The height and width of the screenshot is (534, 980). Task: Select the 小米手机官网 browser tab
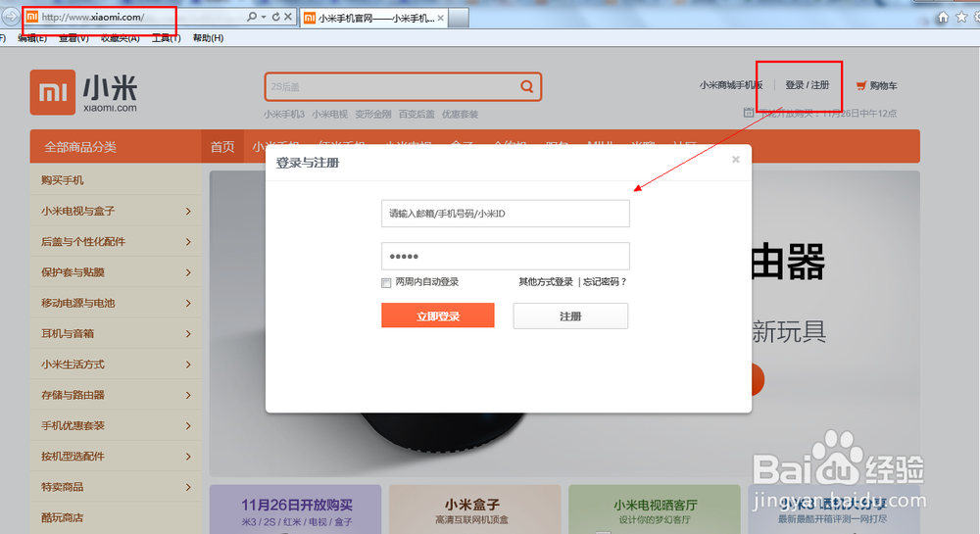[373, 18]
